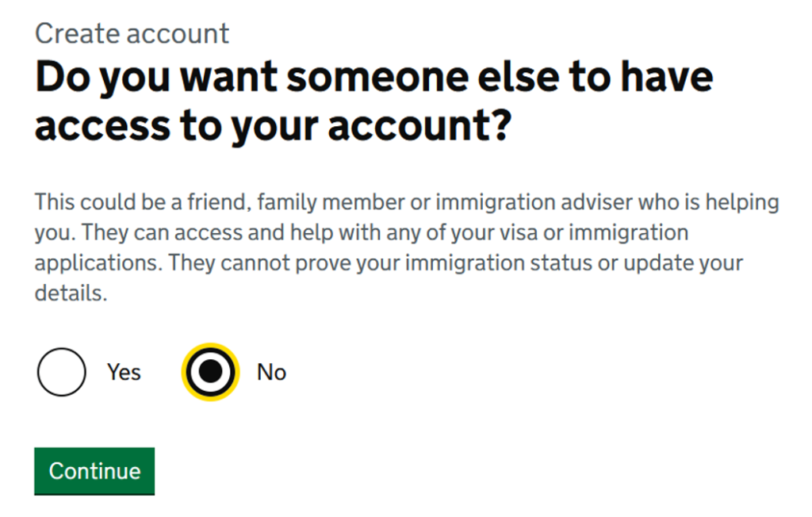The height and width of the screenshot is (517, 812).
Task: Keep No selected for account access
Action: (x=210, y=372)
